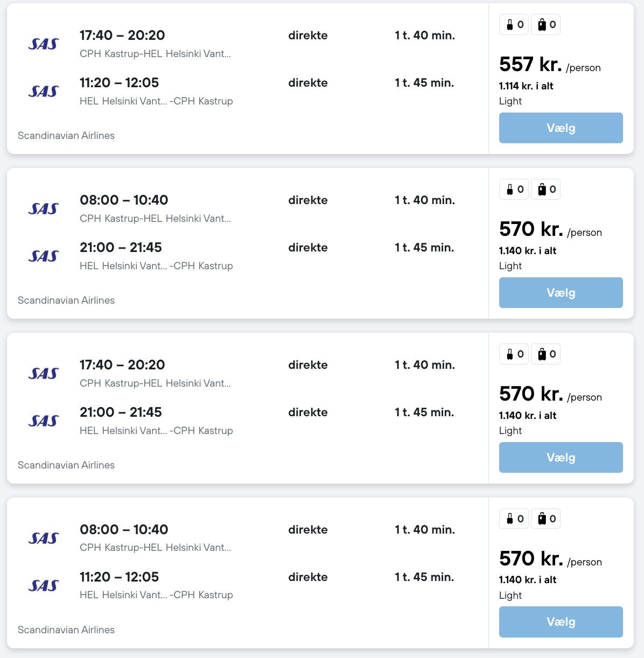Click carry-on bag icon on 557 kr. flight
Image resolution: width=644 pixels, height=658 pixels.
click(x=514, y=25)
